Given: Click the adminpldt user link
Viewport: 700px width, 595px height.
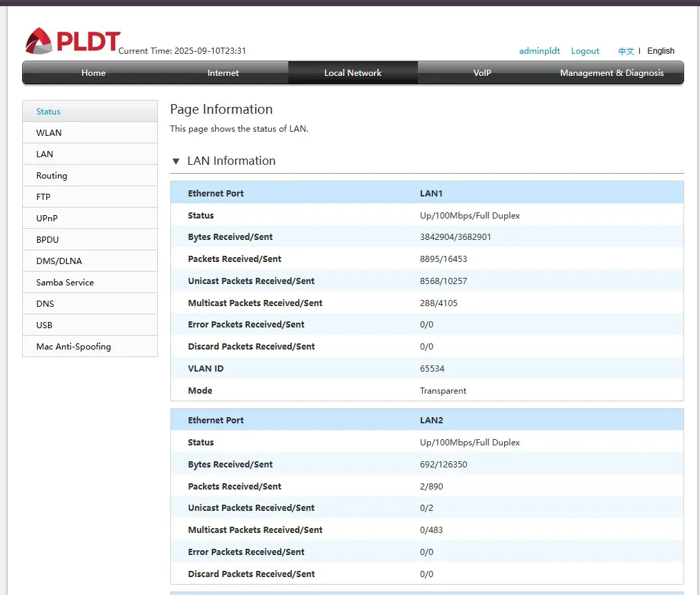Looking at the screenshot, I should coord(539,51).
